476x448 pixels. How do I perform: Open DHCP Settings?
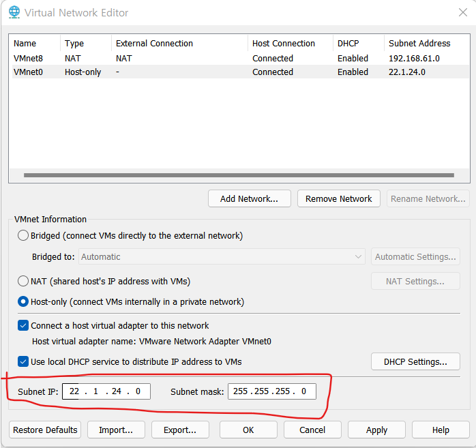[415, 361]
